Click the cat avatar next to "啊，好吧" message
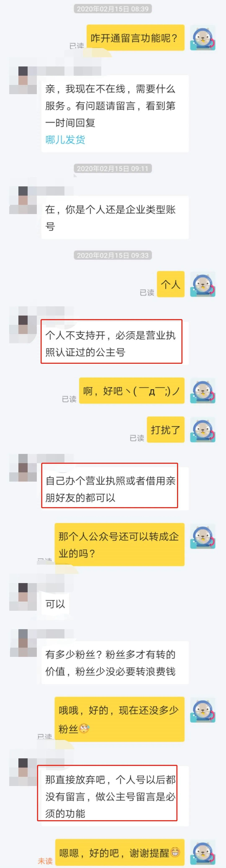Image resolution: width=226 pixels, height=868 pixels. tap(203, 391)
